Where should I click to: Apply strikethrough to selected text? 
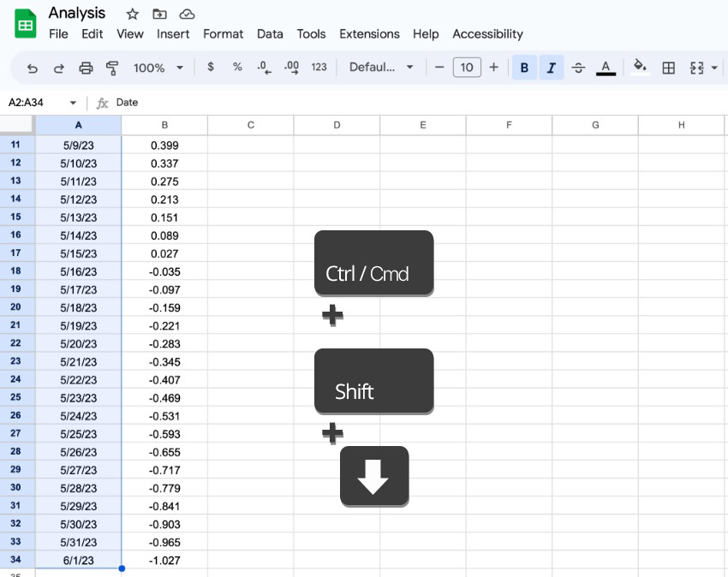coord(578,67)
